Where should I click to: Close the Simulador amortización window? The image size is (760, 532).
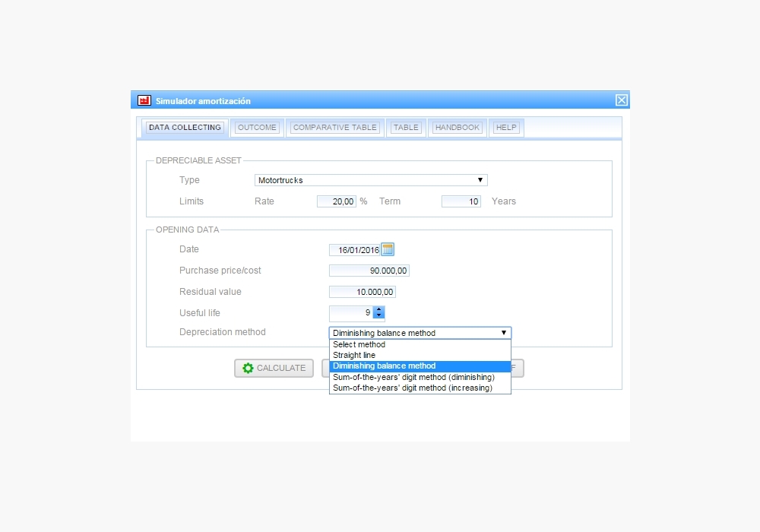621,100
